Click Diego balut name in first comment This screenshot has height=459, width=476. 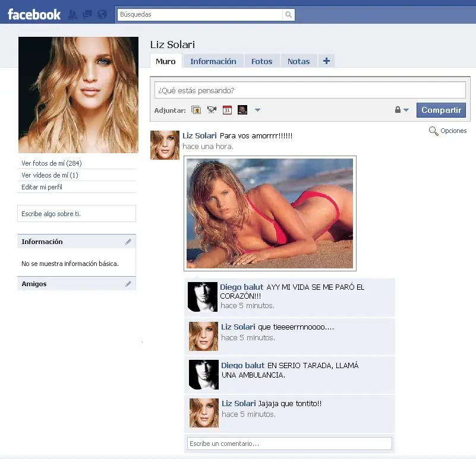tap(242, 287)
